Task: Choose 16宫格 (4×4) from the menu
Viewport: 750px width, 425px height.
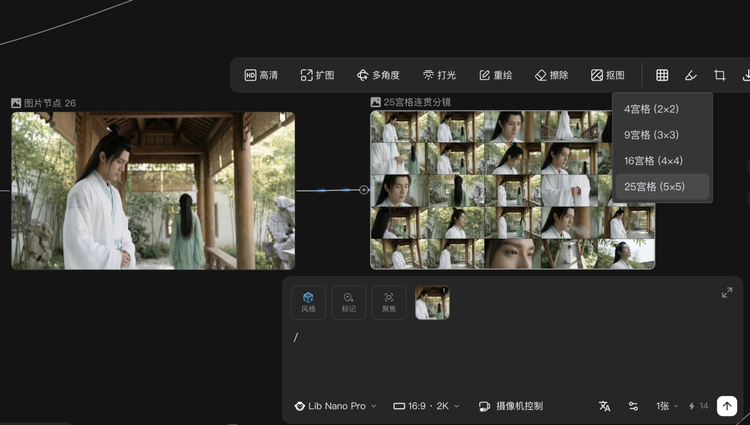Action: [662, 160]
